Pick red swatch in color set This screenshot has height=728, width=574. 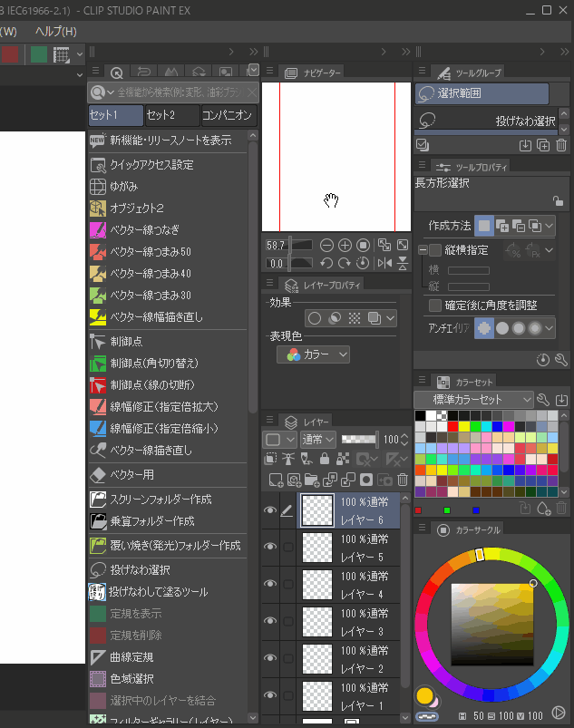(x=453, y=426)
